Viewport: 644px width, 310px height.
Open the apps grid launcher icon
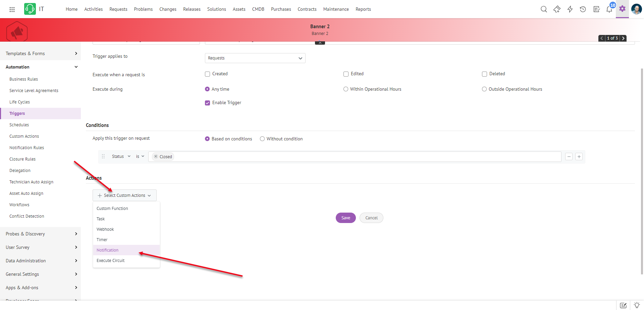pos(12,9)
